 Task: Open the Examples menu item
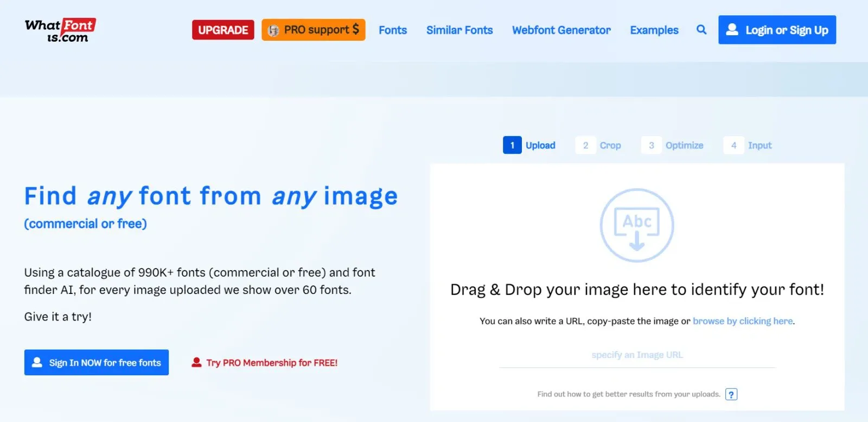click(654, 30)
